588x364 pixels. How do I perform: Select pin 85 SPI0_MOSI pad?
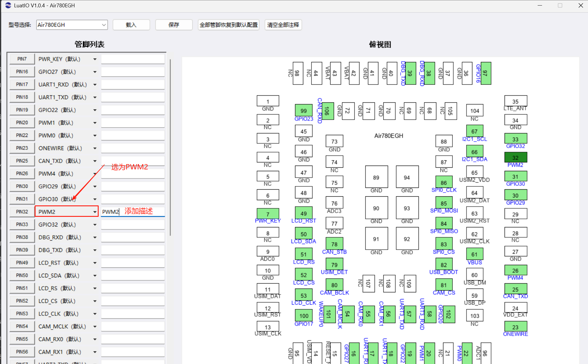pos(444,203)
